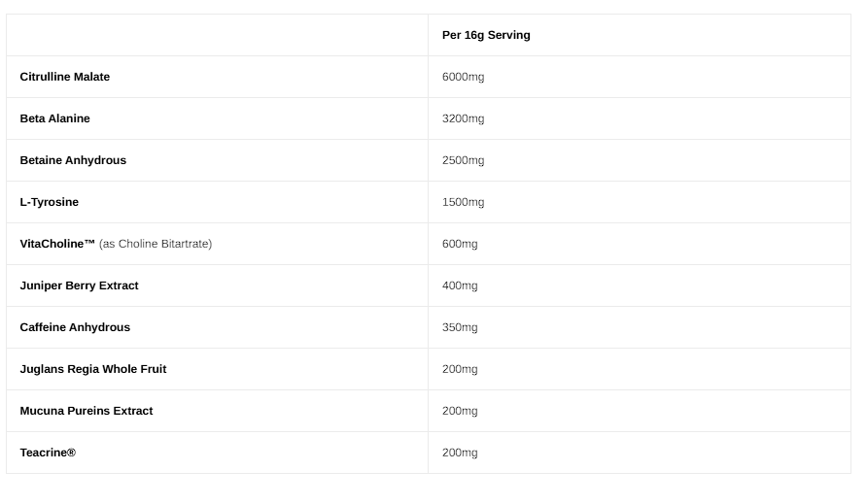Click the 600mg dosage value
867x504 pixels.
coord(460,244)
